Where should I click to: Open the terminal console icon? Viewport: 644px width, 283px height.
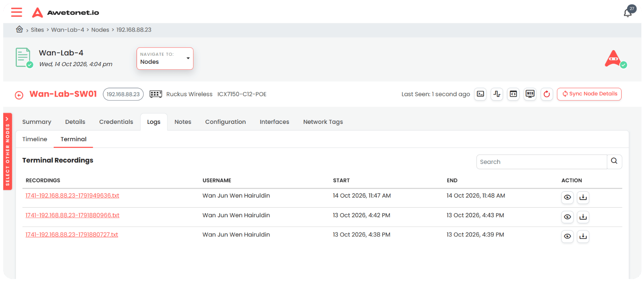481,94
